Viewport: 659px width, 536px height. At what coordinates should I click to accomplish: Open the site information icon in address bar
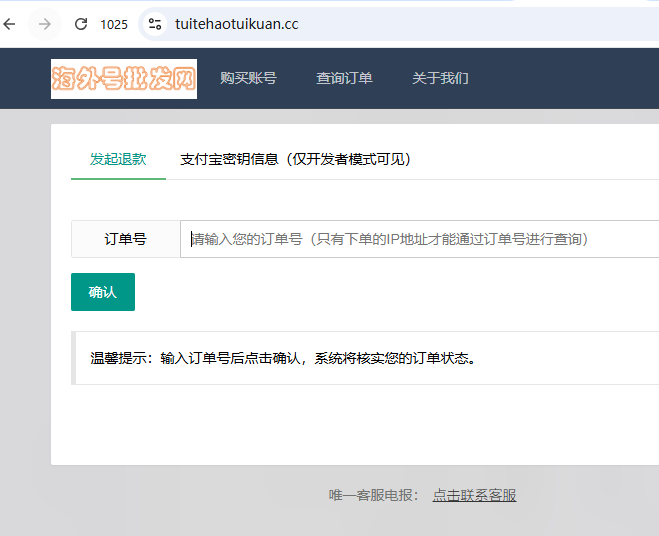pos(153,24)
